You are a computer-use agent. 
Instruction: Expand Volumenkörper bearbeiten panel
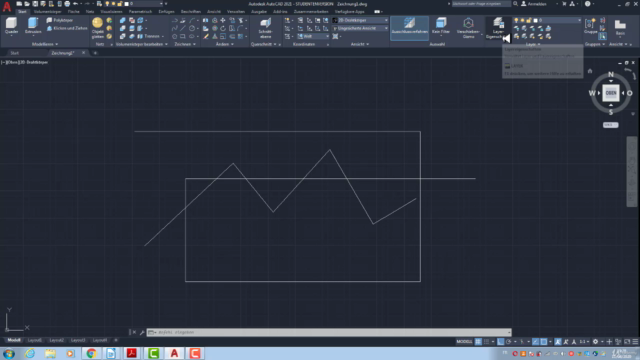pos(141,44)
